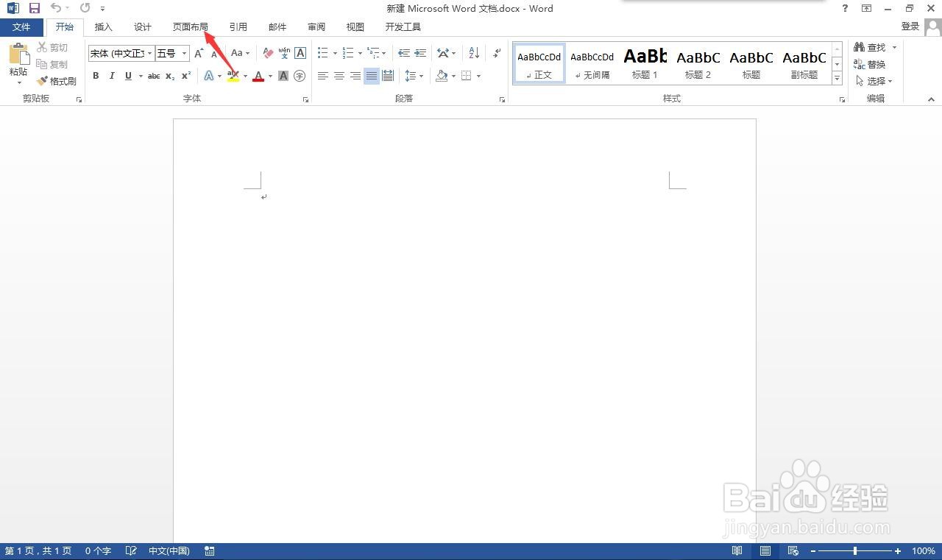Open borders dropdown arrow
This screenshot has height=560, width=942.
pyautogui.click(x=478, y=76)
